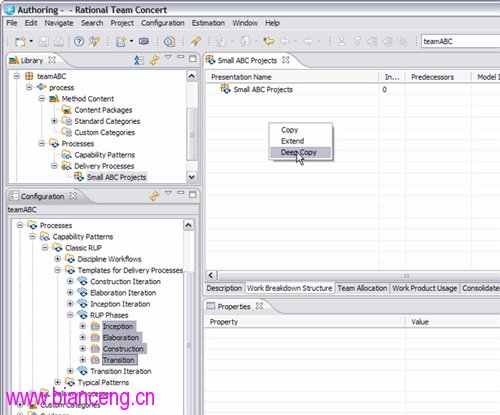Image resolution: width=500 pixels, height=415 pixels.
Task: Select the Elaboration phase in Configuration tree
Action: (x=121, y=338)
